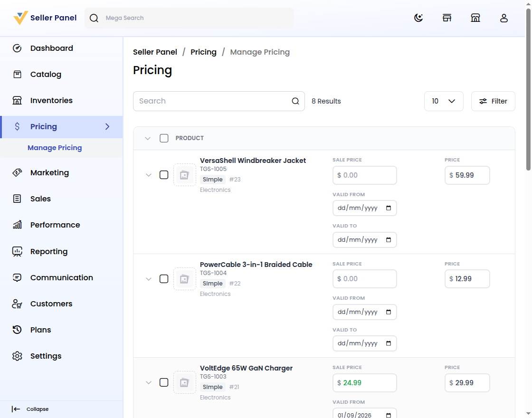The height and width of the screenshot is (418, 532).
Task: Open calendar picker for VersaShell Valid To
Action: click(389, 240)
